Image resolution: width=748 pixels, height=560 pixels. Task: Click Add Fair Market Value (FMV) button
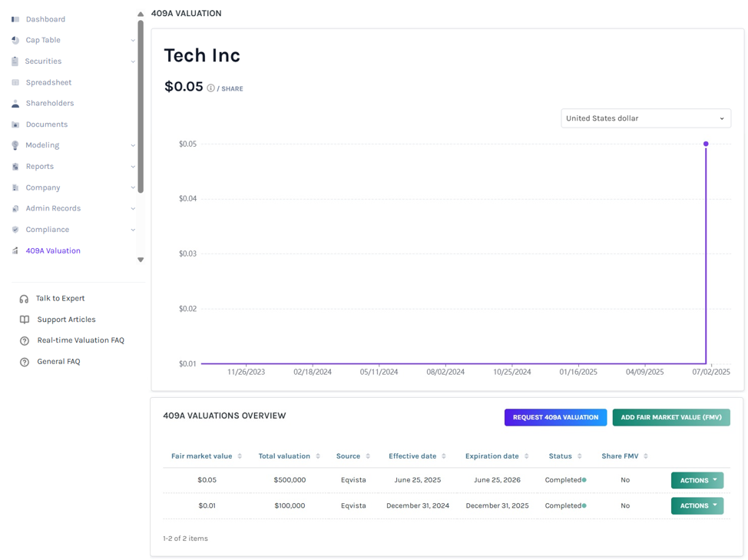(671, 417)
